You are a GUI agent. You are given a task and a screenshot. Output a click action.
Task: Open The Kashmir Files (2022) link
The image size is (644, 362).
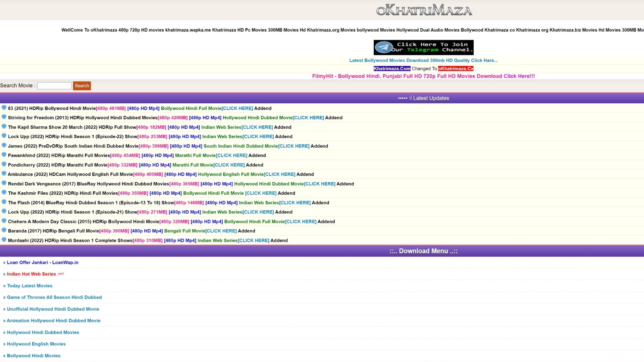pos(152,193)
